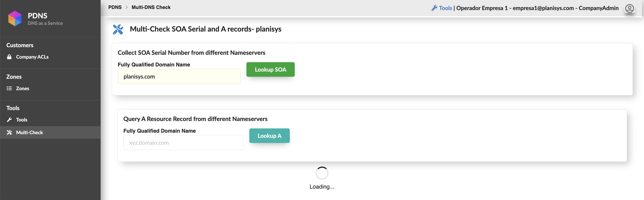Viewport: 644px width, 200px height.
Task: Focus the planisys.com SOA domain field
Action: [179, 77]
